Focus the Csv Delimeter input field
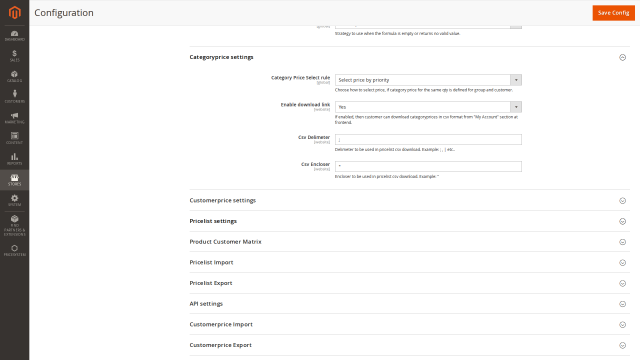Viewport: 640px width, 360px height. 428,140
